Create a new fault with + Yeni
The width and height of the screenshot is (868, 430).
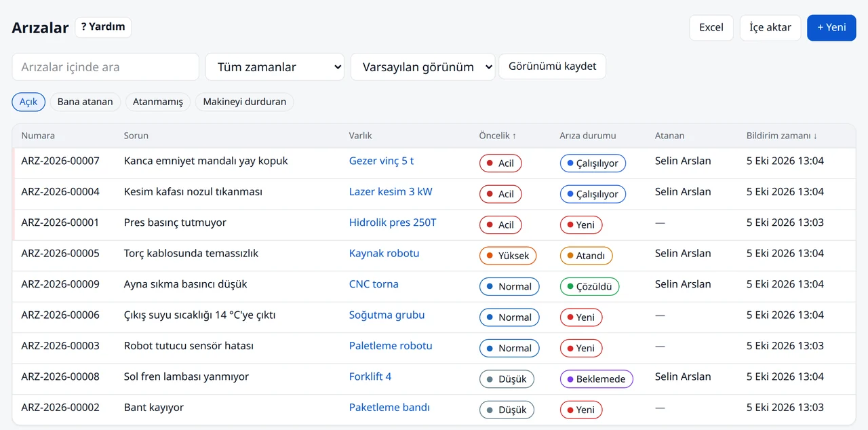click(x=831, y=28)
